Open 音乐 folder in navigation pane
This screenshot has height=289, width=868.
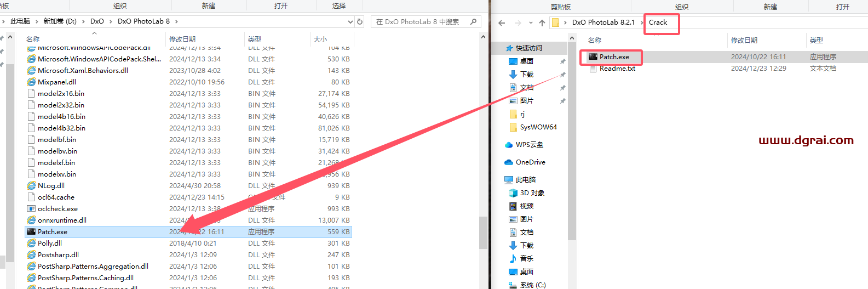526,259
